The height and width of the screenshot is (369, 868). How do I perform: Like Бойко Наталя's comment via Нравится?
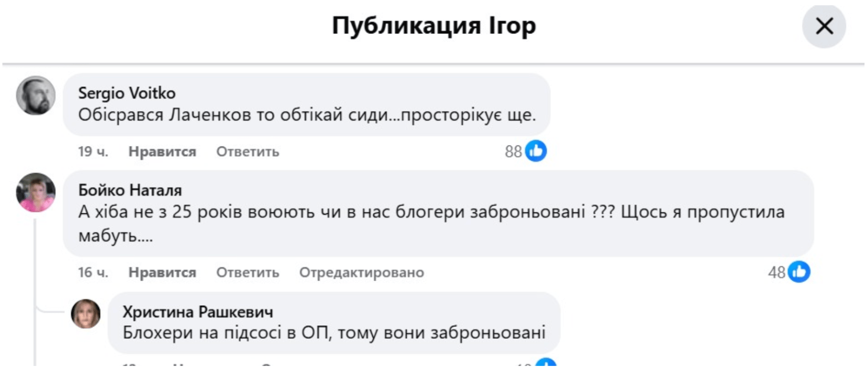161,273
